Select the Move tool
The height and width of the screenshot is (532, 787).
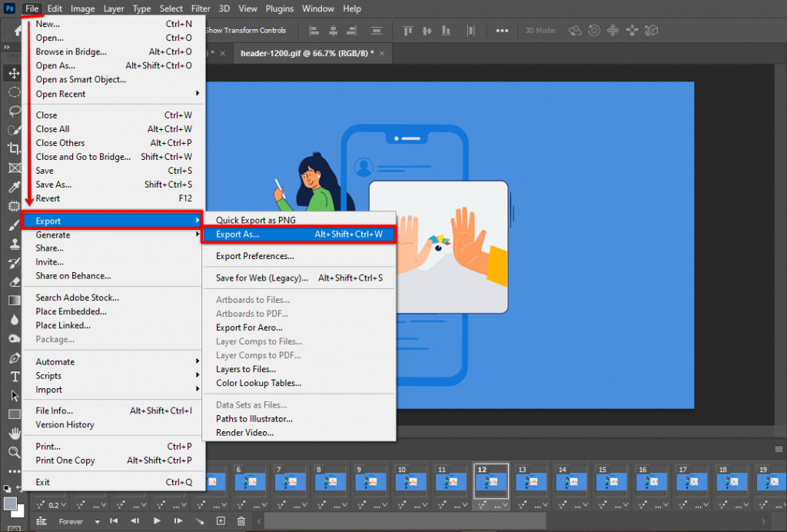13,73
